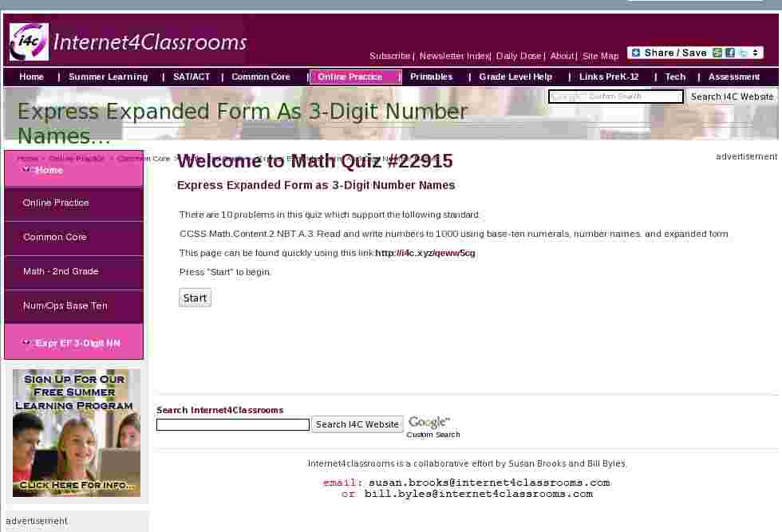Toggle the Expr EF 3-Digit NN arrow
The width and height of the screenshot is (782, 532).
coord(26,342)
